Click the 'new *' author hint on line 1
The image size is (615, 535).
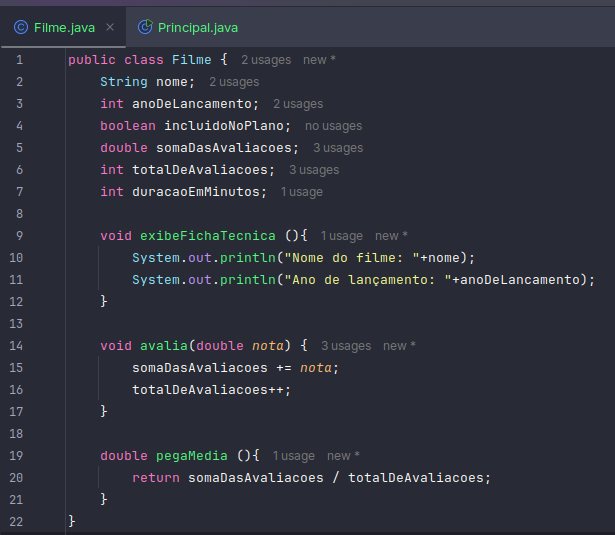coord(319,60)
